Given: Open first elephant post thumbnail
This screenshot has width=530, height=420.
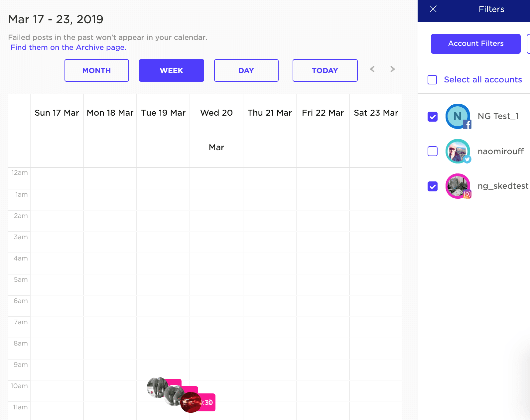Looking at the screenshot, I should pos(157,387).
